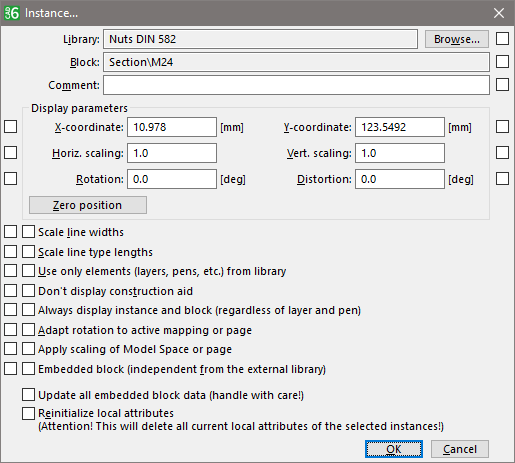Image resolution: width=515 pixels, height=463 pixels.
Task: Enable Embedded block option checkbox
Action: coord(28,369)
